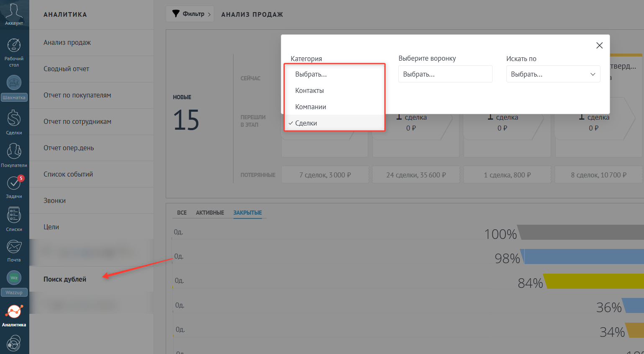
Task: Expand the Искать по dropdown
Action: tap(553, 74)
